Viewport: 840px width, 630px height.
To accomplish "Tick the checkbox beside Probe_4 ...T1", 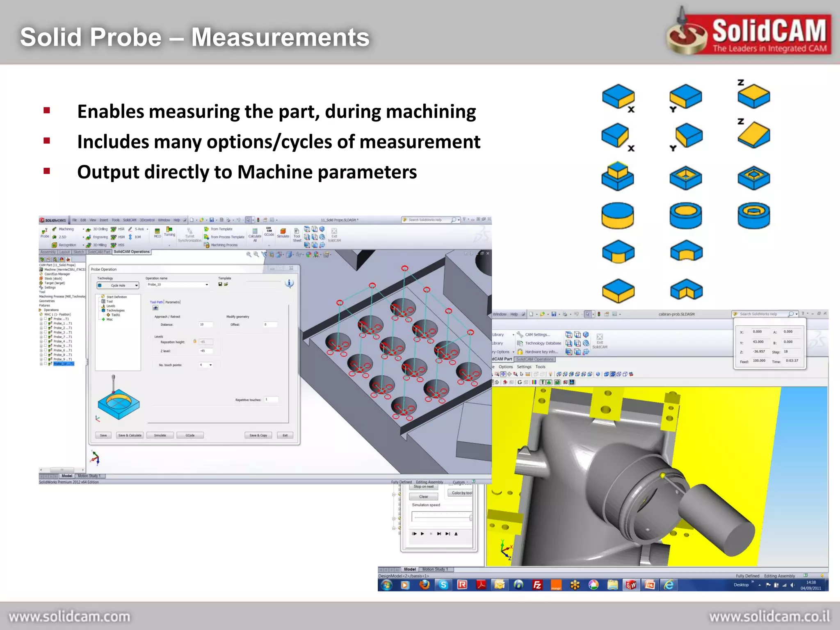I will [x=46, y=341].
